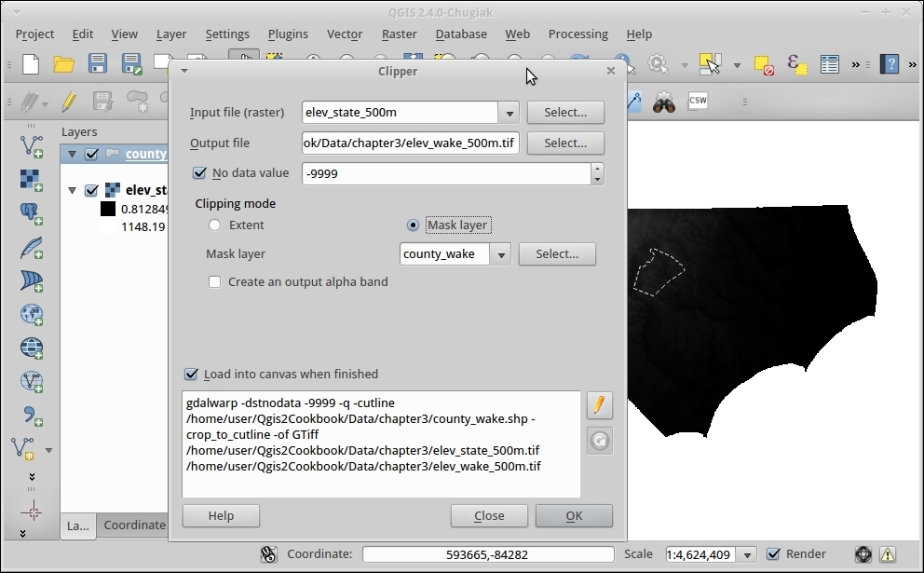Image resolution: width=924 pixels, height=573 pixels.
Task: Click Deselect Features icon
Action: (764, 65)
